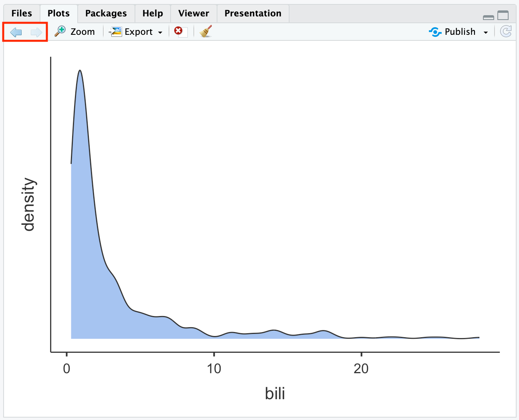
Task: Click the blue Publish icon
Action: coord(435,32)
